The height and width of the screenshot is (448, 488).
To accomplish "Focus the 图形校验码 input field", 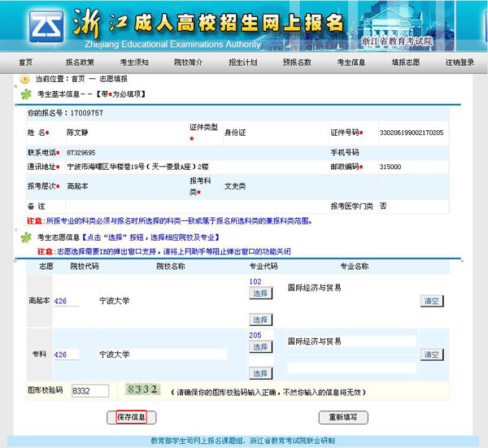I will (90, 391).
